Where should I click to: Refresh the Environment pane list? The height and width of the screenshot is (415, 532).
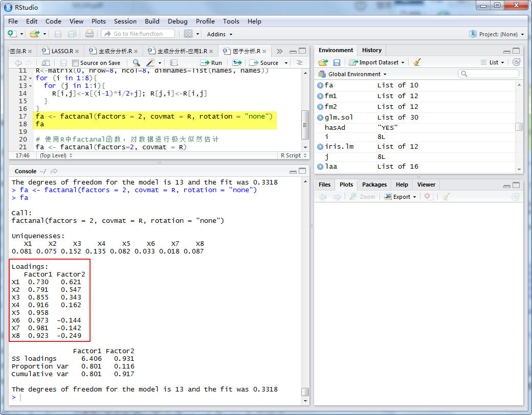(x=516, y=62)
